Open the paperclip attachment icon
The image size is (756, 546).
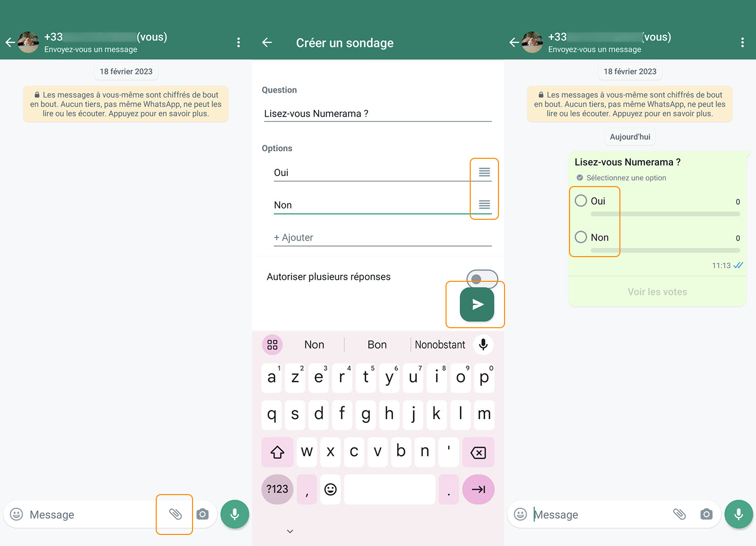coord(175,514)
